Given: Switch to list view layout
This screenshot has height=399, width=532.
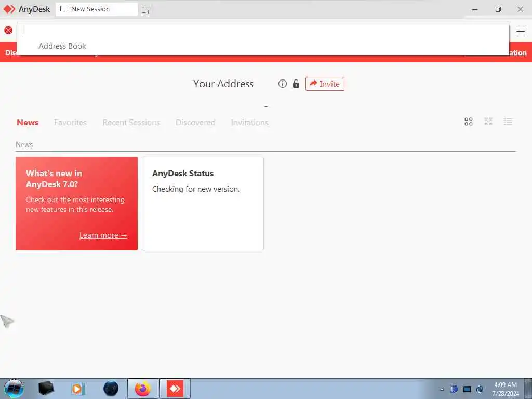Looking at the screenshot, I should pos(508,122).
